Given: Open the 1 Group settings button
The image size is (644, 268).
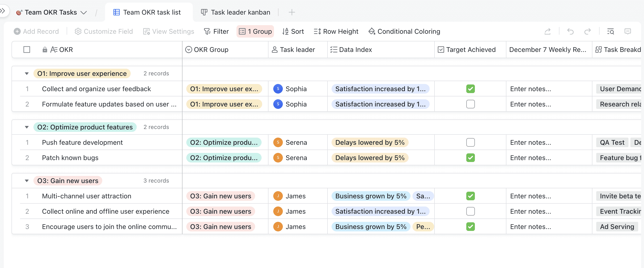Looking at the screenshot, I should pyautogui.click(x=255, y=31).
